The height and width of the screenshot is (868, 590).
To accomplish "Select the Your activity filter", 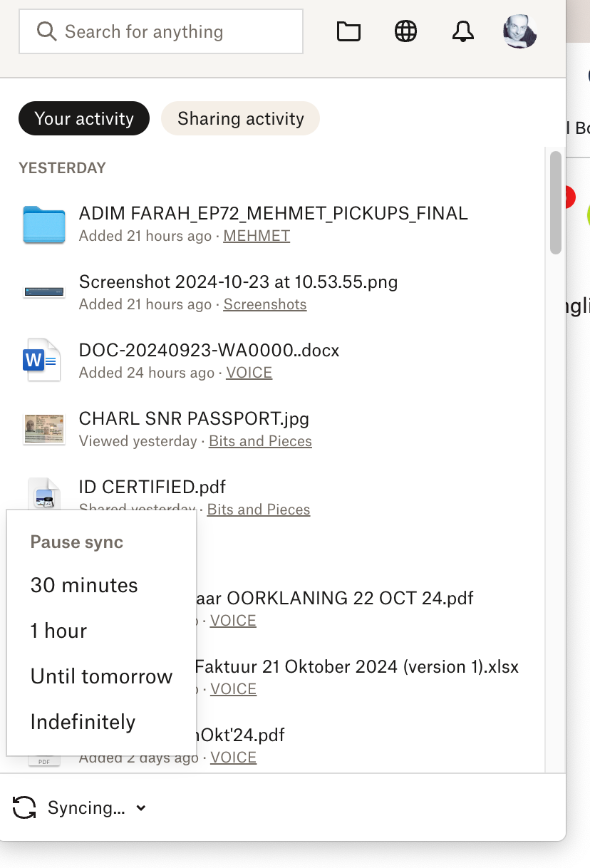I will 83,118.
